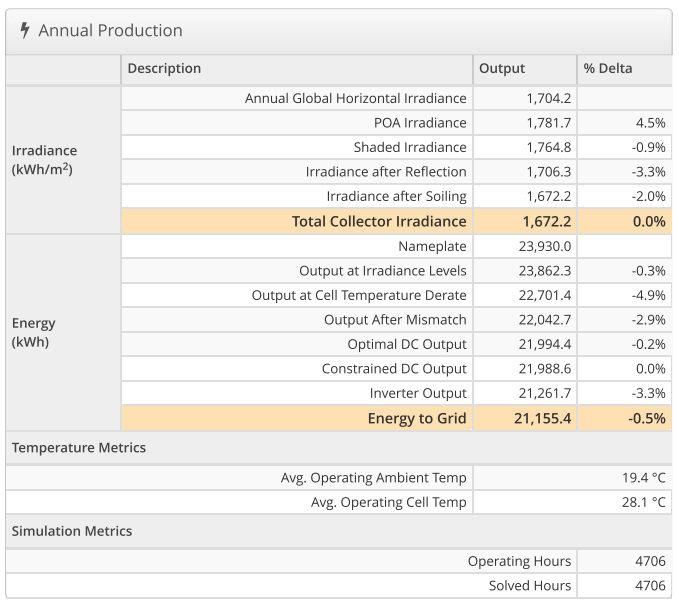Click the Operating Hours value 4706
The image size is (679, 606).
(650, 561)
